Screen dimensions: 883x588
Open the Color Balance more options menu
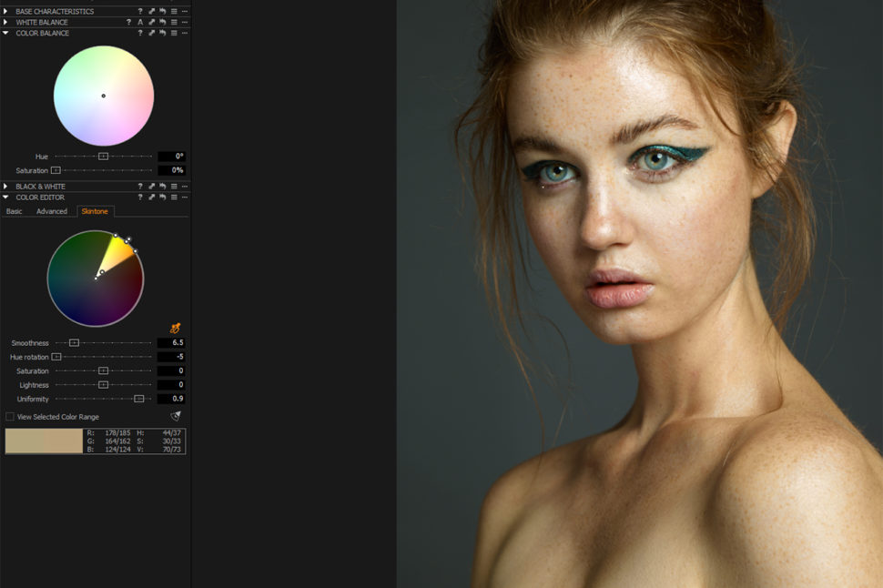tap(183, 33)
